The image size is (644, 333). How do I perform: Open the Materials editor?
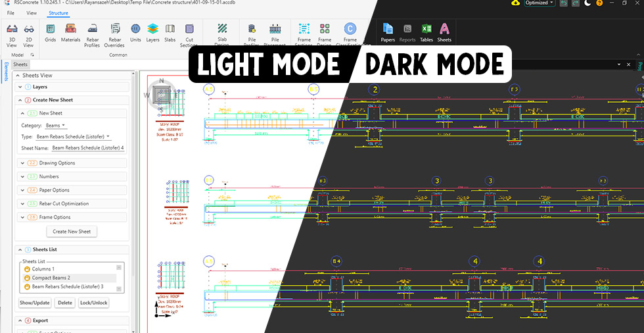[71, 33]
